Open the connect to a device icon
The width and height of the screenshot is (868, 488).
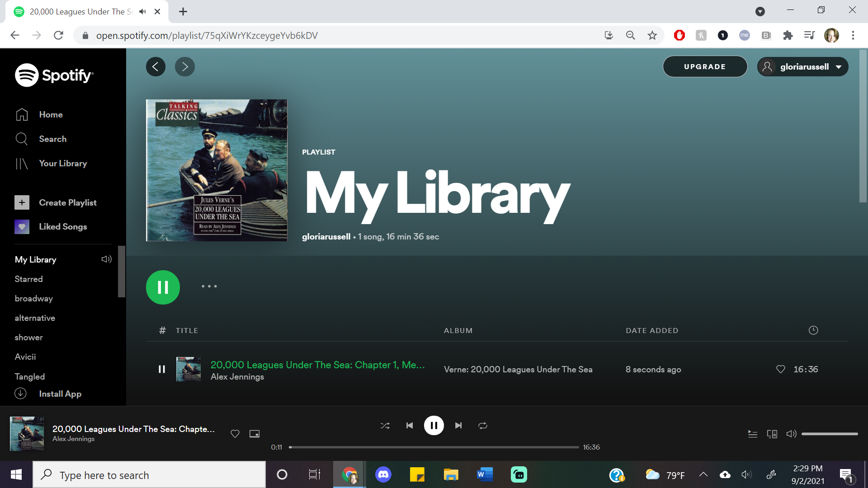(x=772, y=434)
